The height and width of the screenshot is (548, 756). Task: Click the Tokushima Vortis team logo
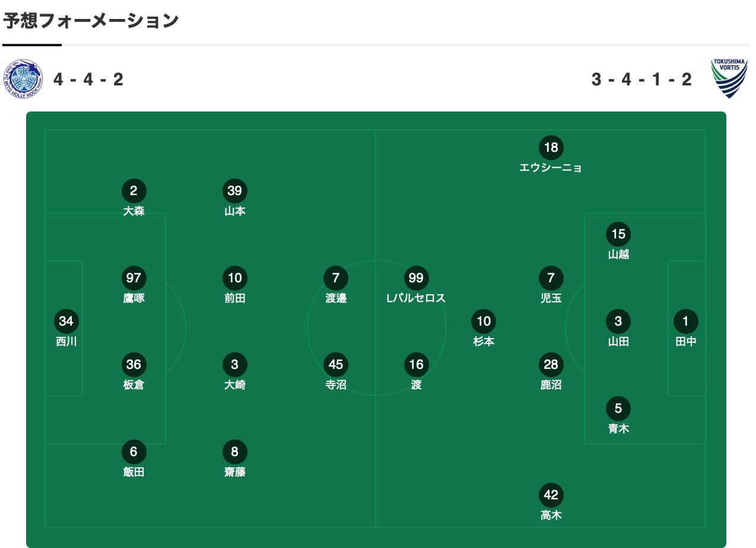(729, 78)
